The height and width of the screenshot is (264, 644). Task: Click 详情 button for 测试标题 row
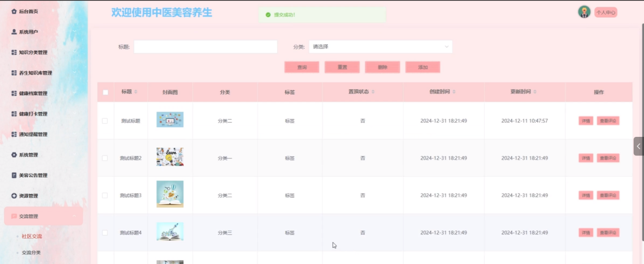click(x=586, y=121)
